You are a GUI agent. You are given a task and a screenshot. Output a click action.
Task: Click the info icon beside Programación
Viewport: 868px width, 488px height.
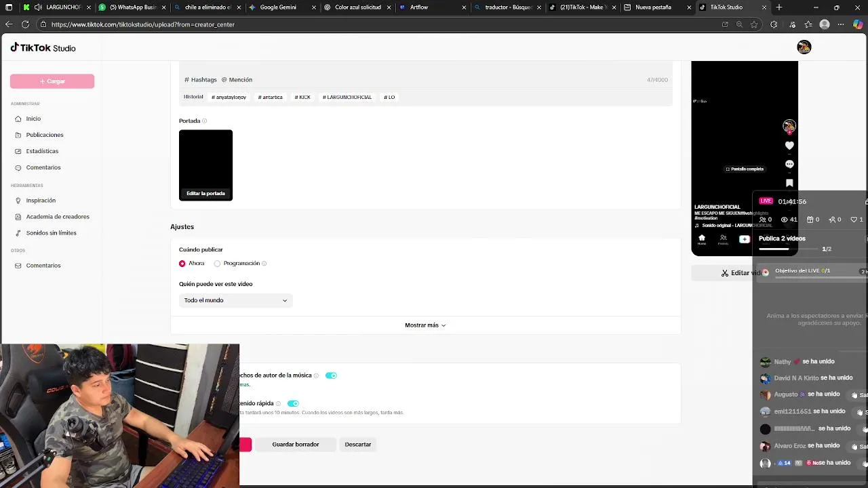tap(264, 264)
